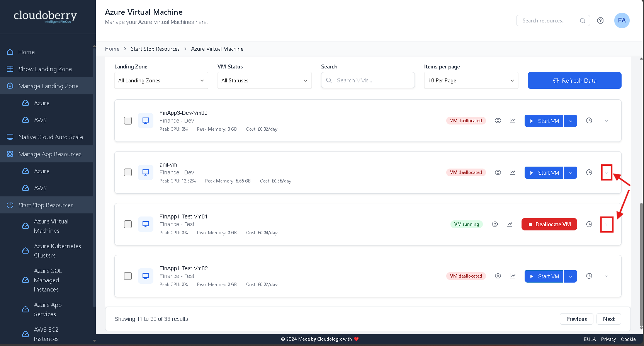Select checkbox for FinApp1-Test-Vm01
Image resolution: width=644 pixels, height=346 pixels.
pyautogui.click(x=128, y=224)
